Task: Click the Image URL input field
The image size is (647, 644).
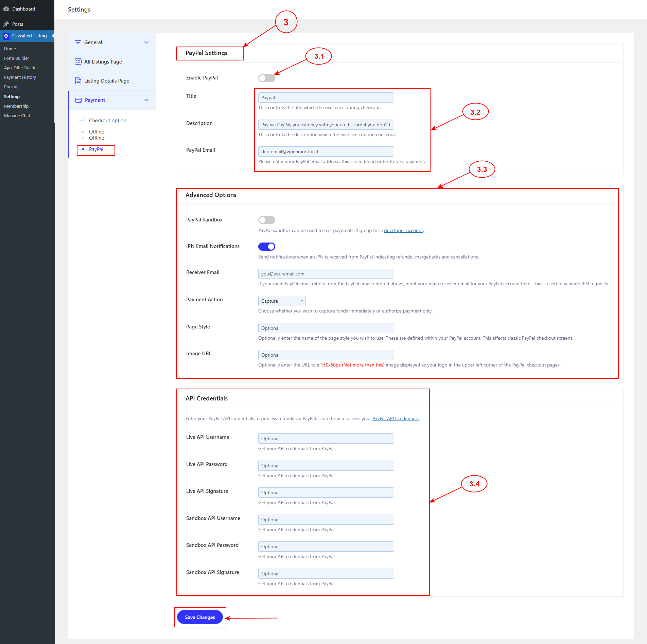Action: pos(326,355)
